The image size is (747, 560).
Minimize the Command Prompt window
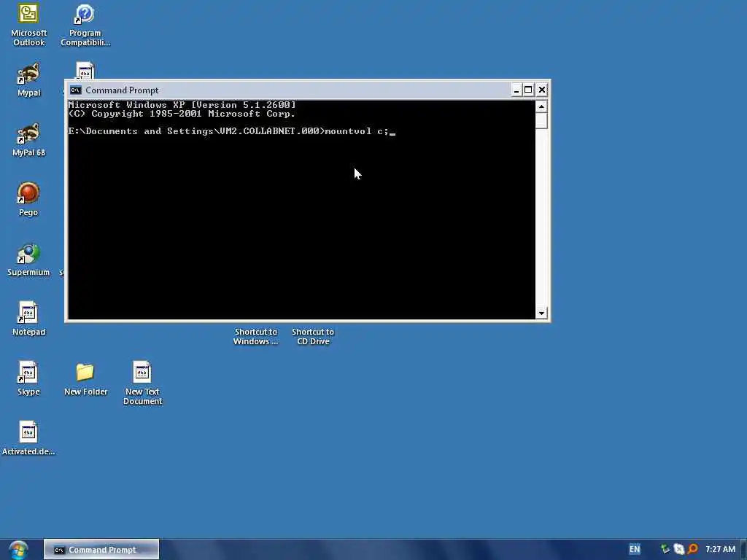point(516,90)
